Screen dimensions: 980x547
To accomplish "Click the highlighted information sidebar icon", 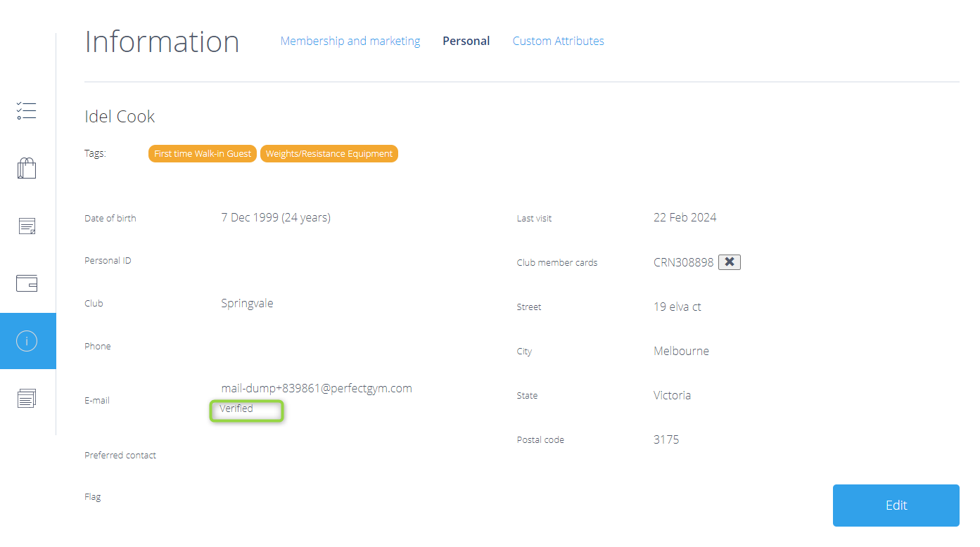I will [x=27, y=341].
